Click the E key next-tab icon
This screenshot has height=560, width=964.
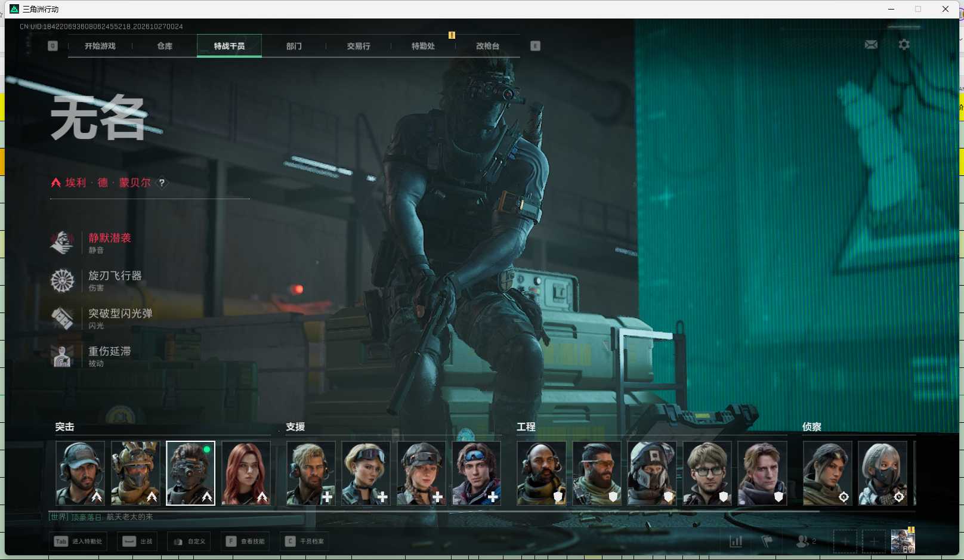pyautogui.click(x=535, y=46)
